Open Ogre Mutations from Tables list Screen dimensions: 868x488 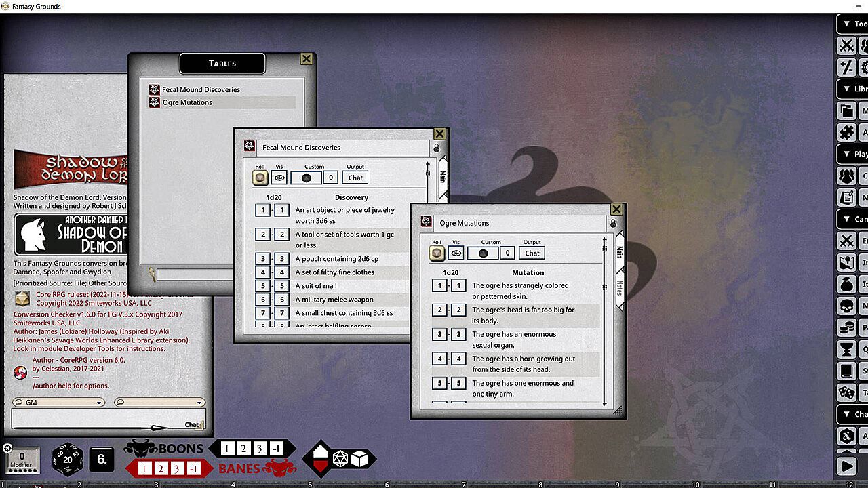click(x=187, y=102)
